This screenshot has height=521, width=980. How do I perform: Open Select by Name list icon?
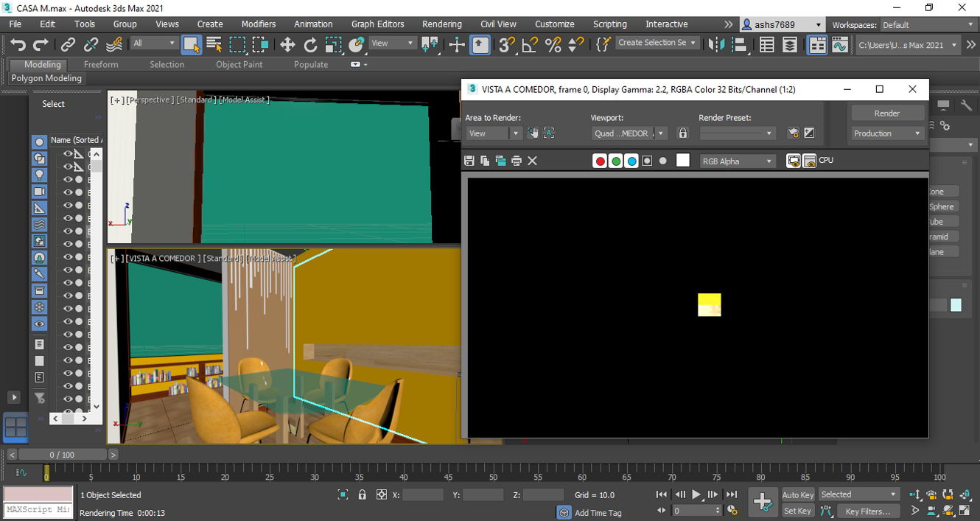pyautogui.click(x=214, y=44)
